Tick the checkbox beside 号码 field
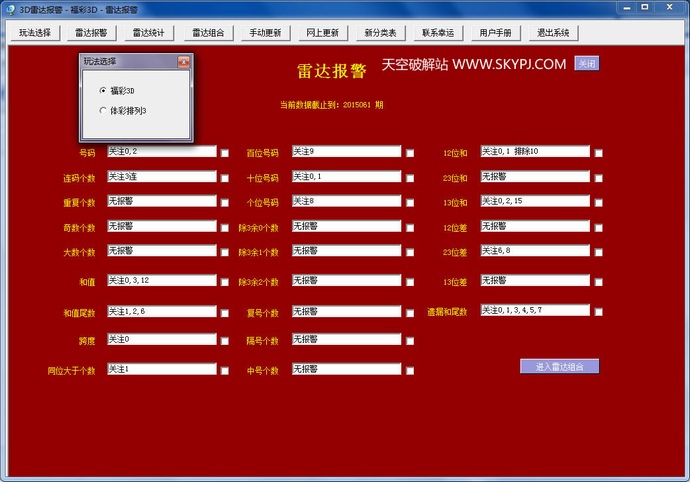This screenshot has width=690, height=482. click(225, 153)
